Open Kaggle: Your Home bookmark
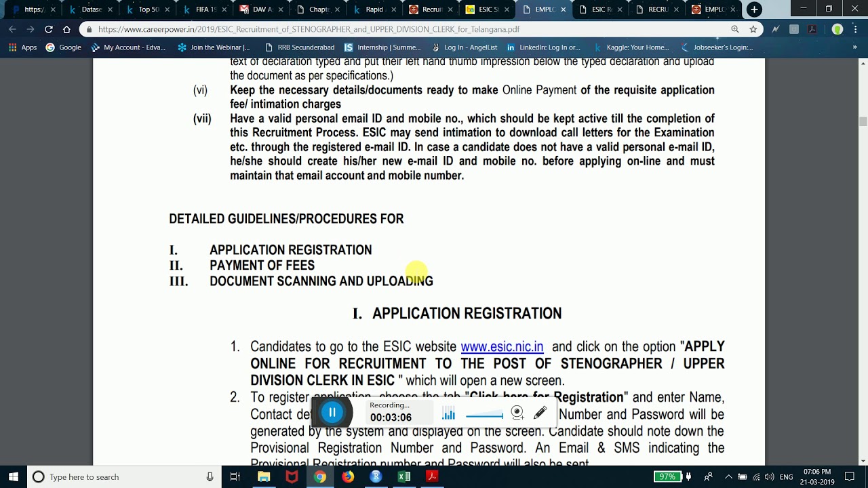The image size is (868, 488). coord(631,47)
